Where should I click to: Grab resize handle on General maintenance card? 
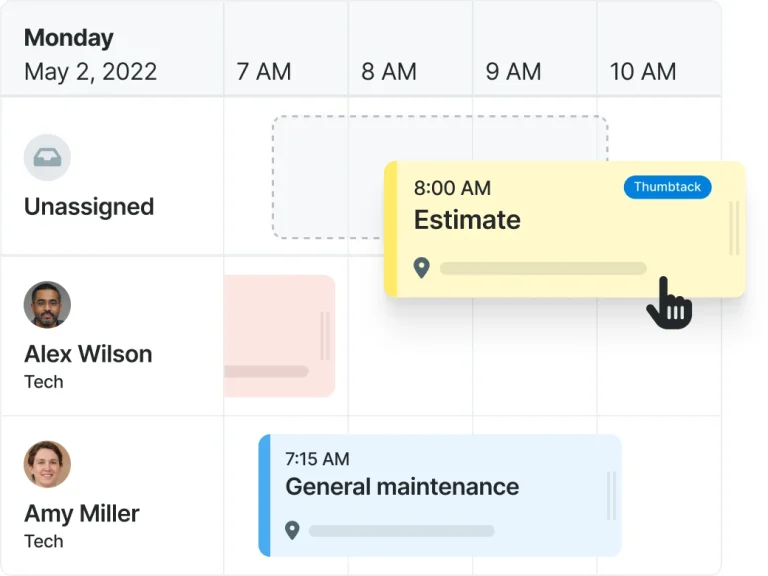610,496
